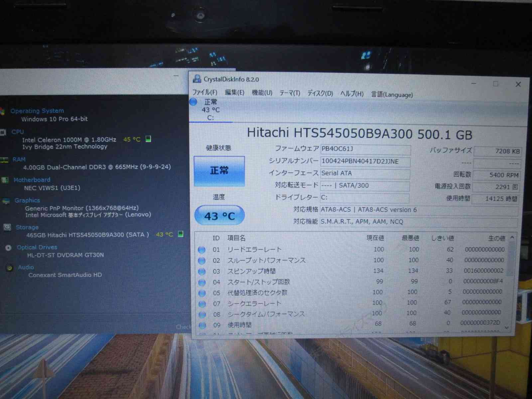Click the 14125 時間 power-on hours field

[495, 199]
